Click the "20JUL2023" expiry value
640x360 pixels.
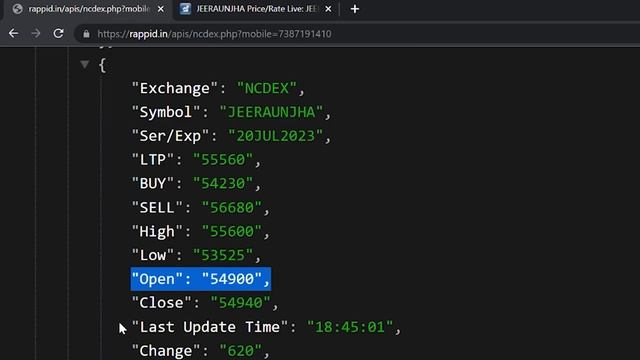(276, 136)
